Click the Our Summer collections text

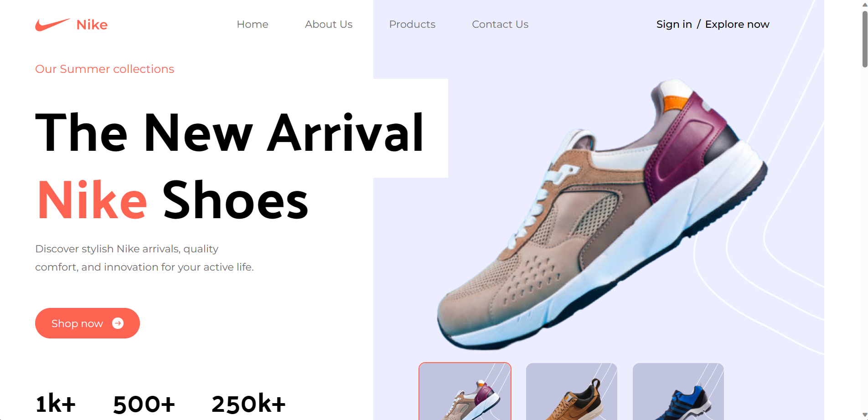(105, 69)
